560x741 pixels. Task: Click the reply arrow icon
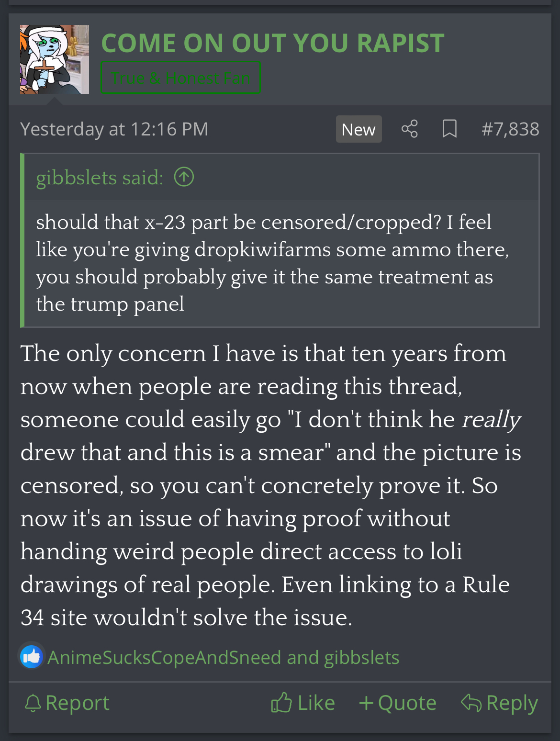471,703
